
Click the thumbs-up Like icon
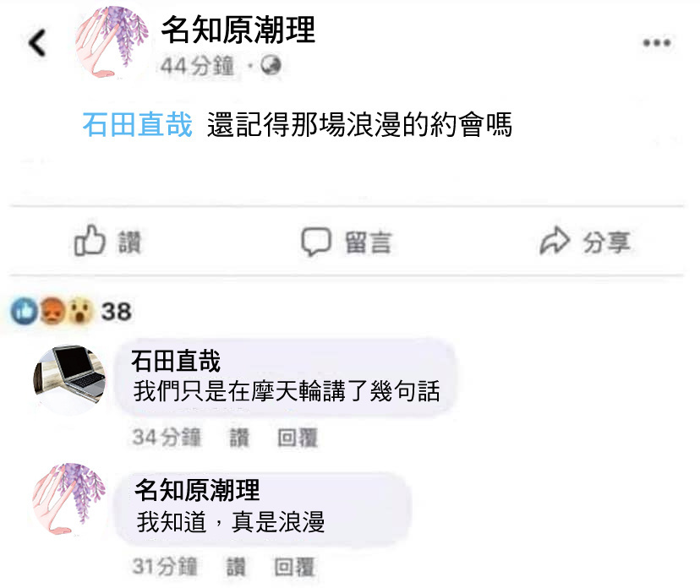coord(90,241)
